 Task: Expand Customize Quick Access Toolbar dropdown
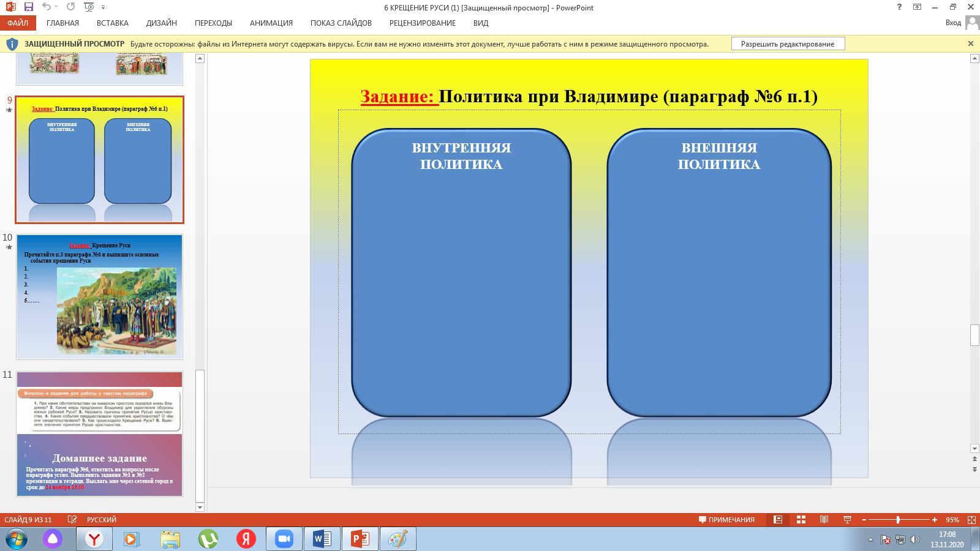(x=103, y=7)
